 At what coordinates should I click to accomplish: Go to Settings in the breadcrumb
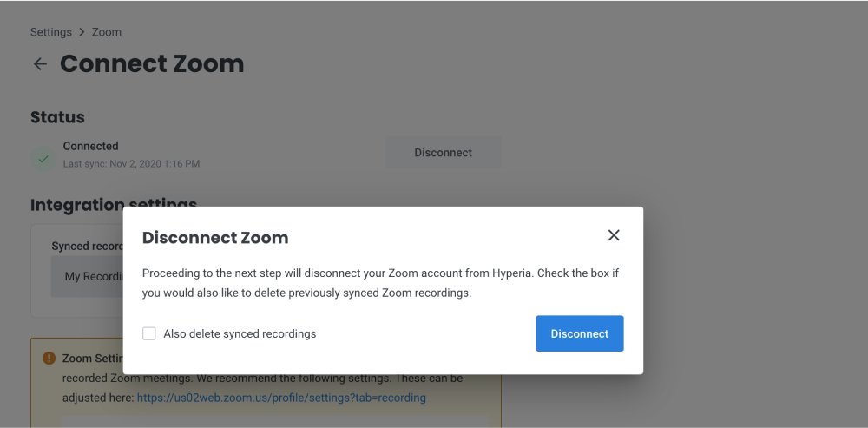[x=51, y=32]
